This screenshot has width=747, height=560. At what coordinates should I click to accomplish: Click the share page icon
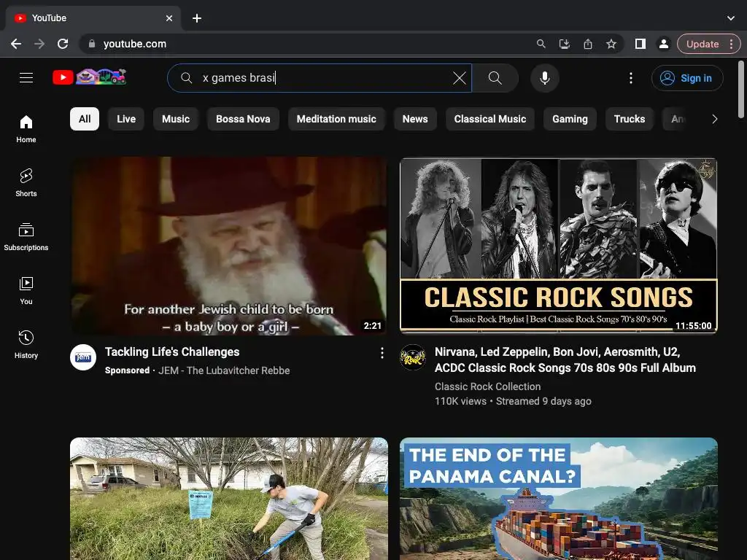pos(588,44)
